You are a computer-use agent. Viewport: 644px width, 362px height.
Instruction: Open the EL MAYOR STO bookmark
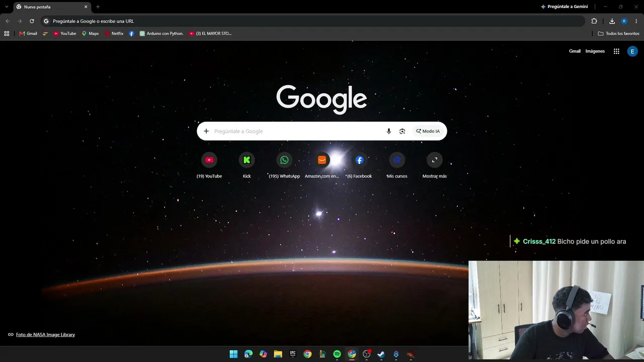point(210,34)
